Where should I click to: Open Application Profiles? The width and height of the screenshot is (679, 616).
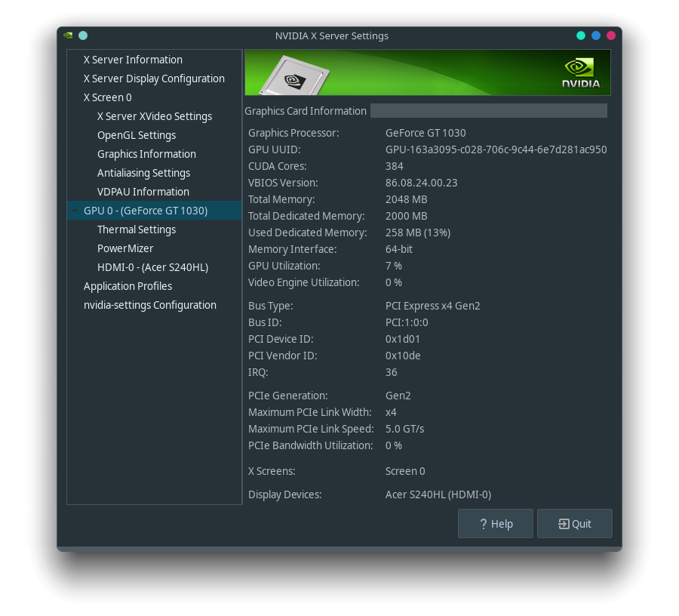pyautogui.click(x=128, y=286)
